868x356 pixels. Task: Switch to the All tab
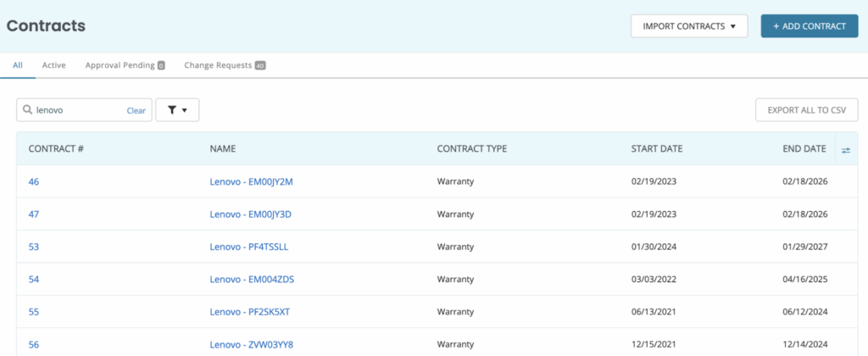coord(18,65)
